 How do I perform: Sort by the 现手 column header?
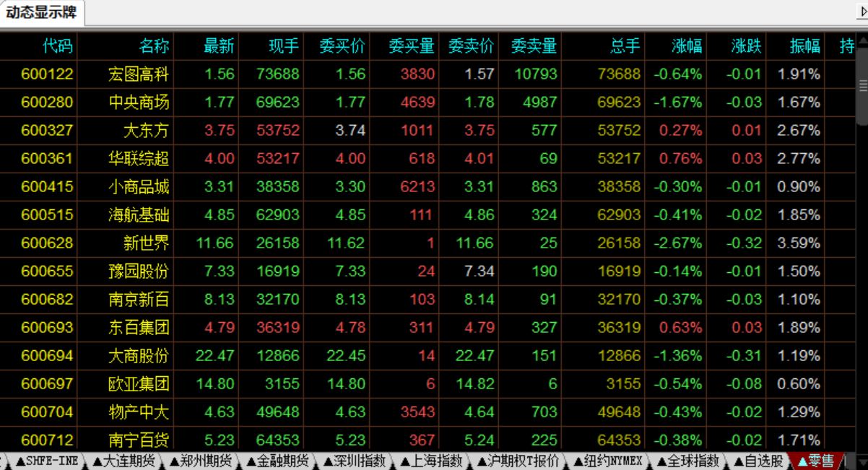283,46
